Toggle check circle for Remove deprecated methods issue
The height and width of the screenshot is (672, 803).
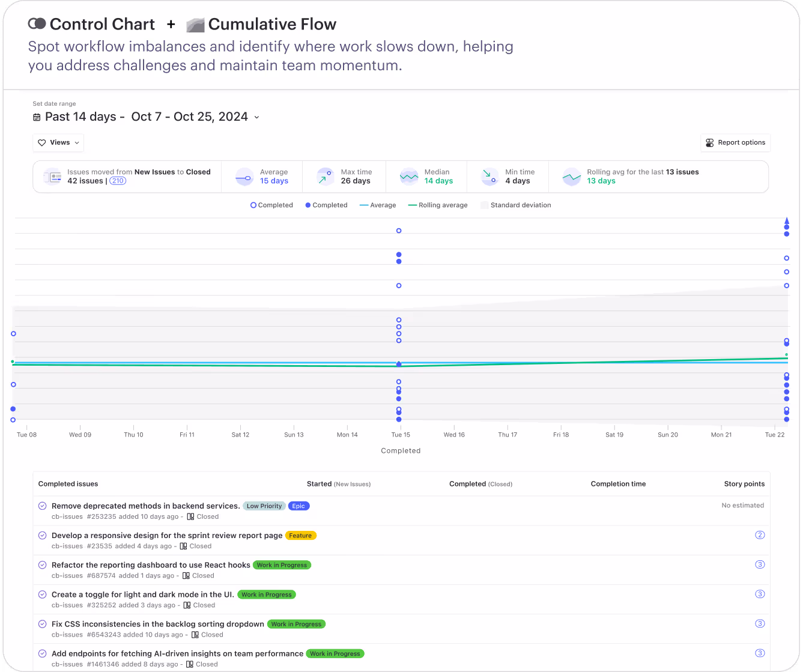coord(43,506)
